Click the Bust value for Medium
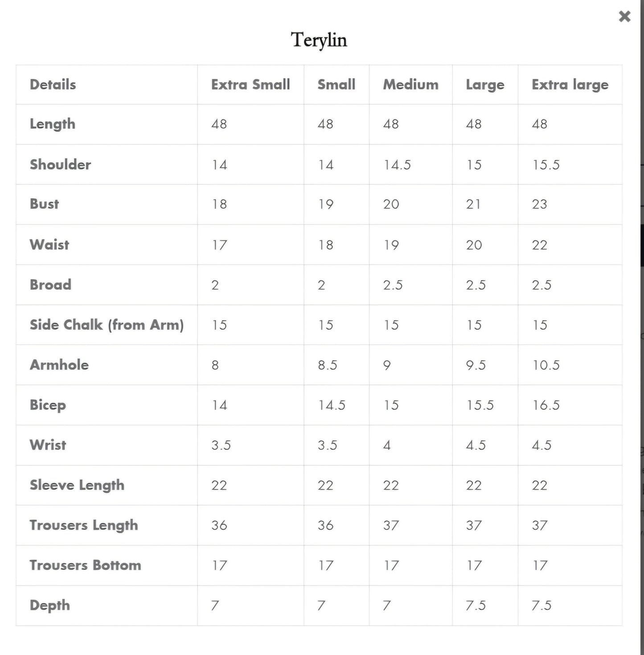Image resolution: width=644 pixels, height=655 pixels. tap(391, 205)
